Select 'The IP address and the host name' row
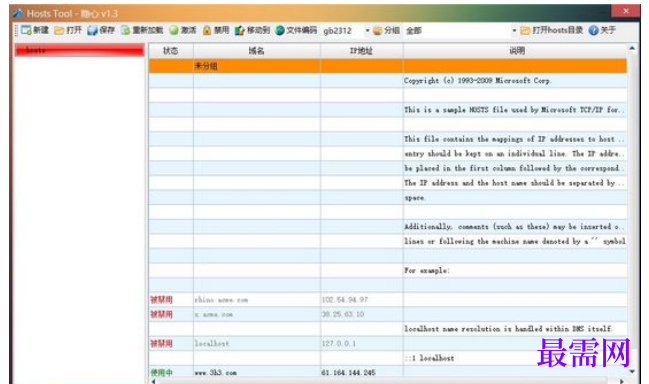 388,183
